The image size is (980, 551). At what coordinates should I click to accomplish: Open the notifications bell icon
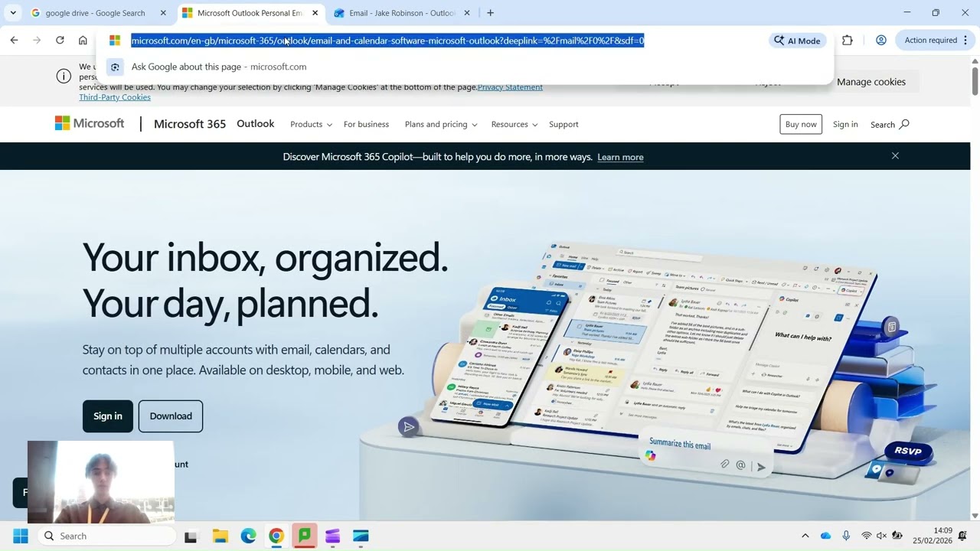tap(963, 536)
